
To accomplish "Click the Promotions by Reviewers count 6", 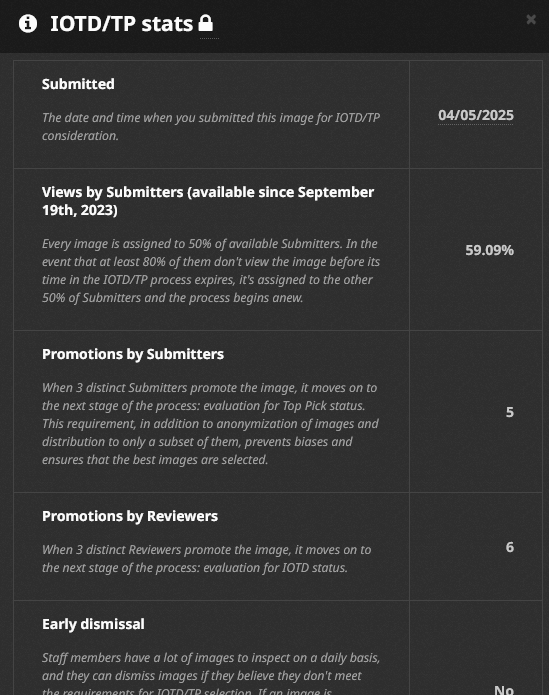I will [510, 547].
